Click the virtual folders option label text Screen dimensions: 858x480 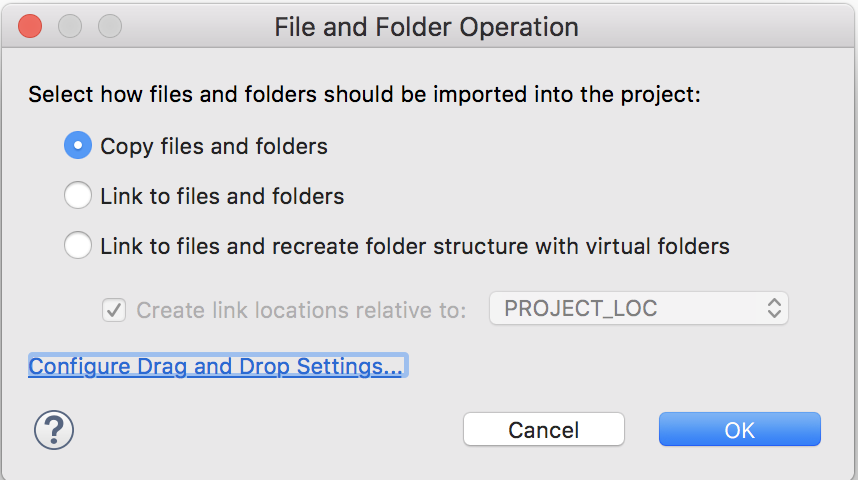pos(415,245)
